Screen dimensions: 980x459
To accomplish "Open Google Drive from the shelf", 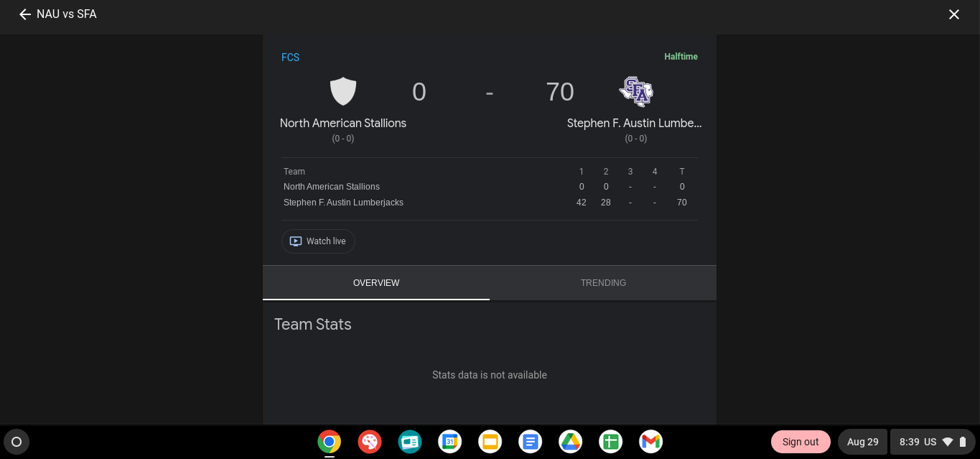I will (x=571, y=442).
